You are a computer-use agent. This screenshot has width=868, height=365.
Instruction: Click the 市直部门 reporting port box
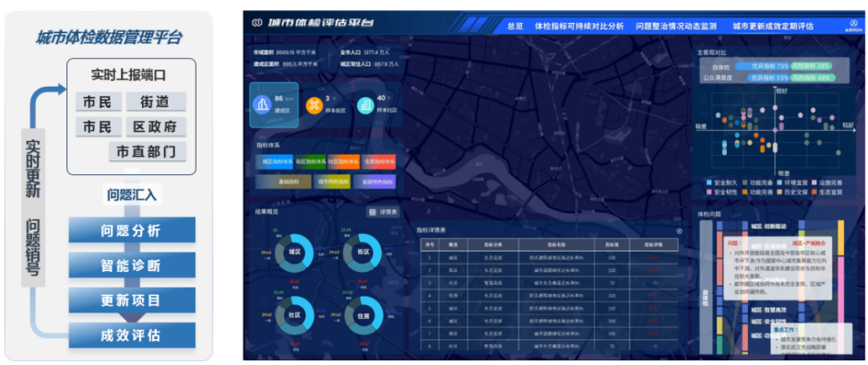coord(148,151)
